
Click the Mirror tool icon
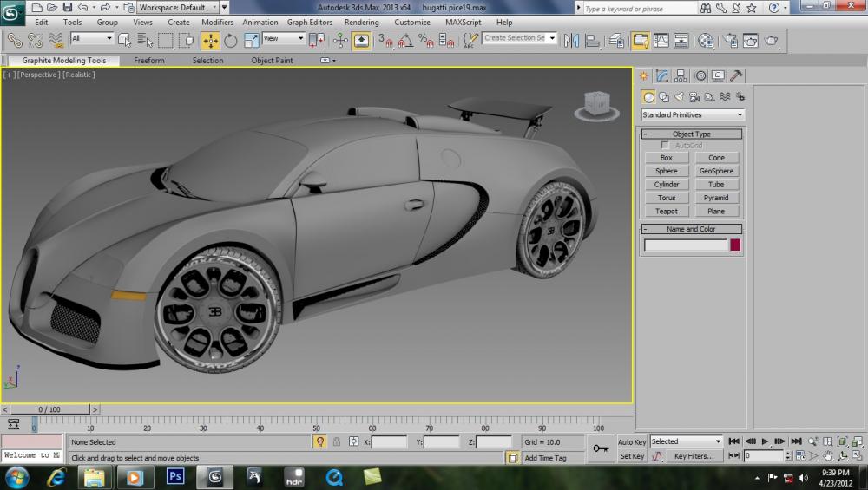click(571, 41)
